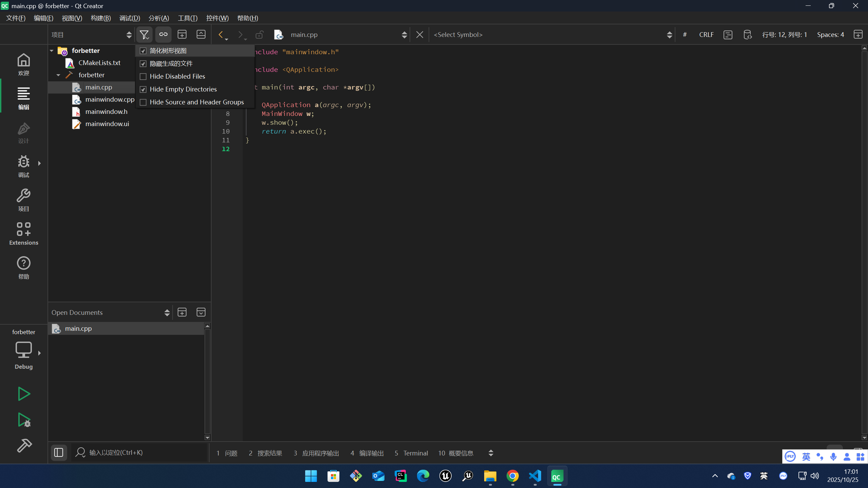Click the filter tree icon in Projects panel
The image size is (868, 488).
pos(144,35)
